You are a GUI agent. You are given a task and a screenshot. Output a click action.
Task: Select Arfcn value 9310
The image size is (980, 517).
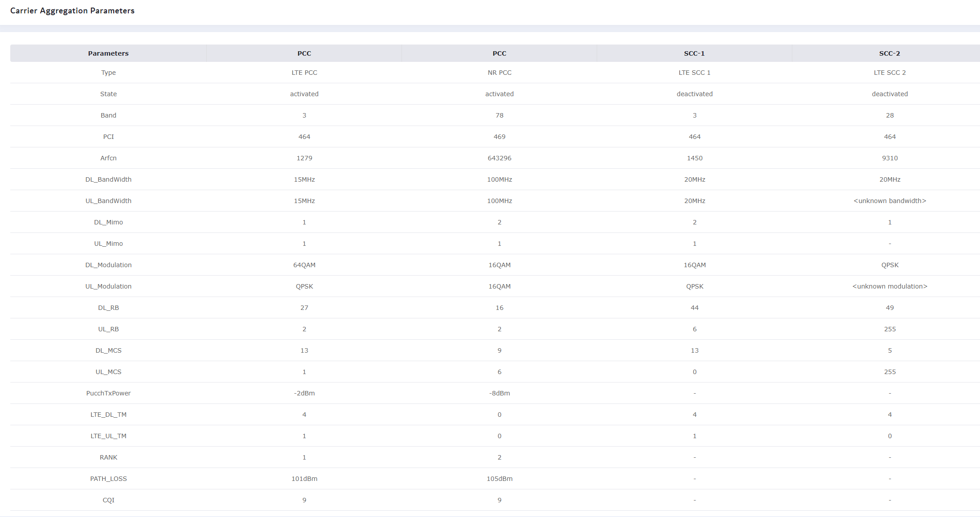pos(890,158)
